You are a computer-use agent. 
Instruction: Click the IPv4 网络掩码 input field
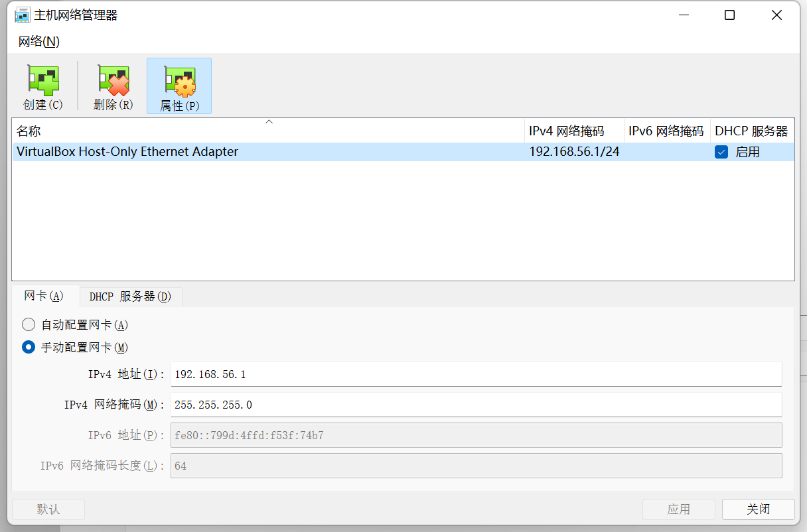coord(476,405)
